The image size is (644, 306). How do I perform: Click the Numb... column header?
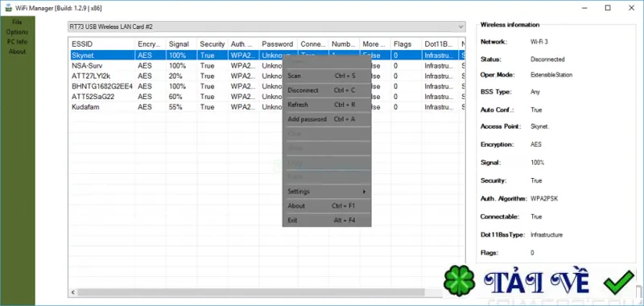click(x=345, y=44)
